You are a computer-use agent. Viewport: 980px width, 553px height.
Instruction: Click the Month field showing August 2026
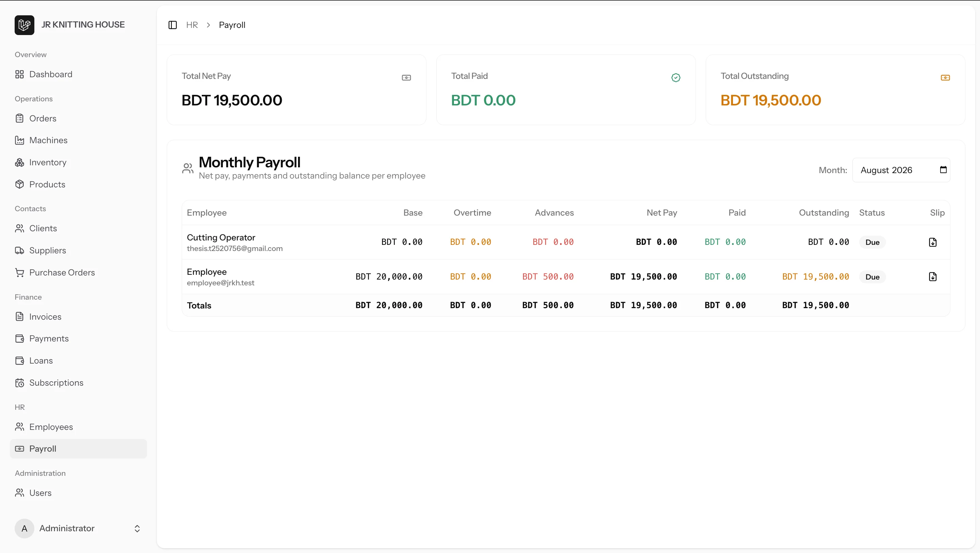[901, 170]
